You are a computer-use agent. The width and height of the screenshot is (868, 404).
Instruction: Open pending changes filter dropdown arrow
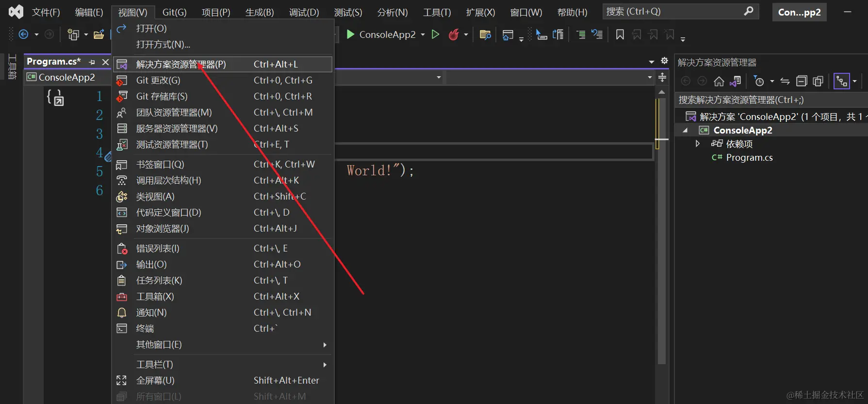[x=772, y=82]
